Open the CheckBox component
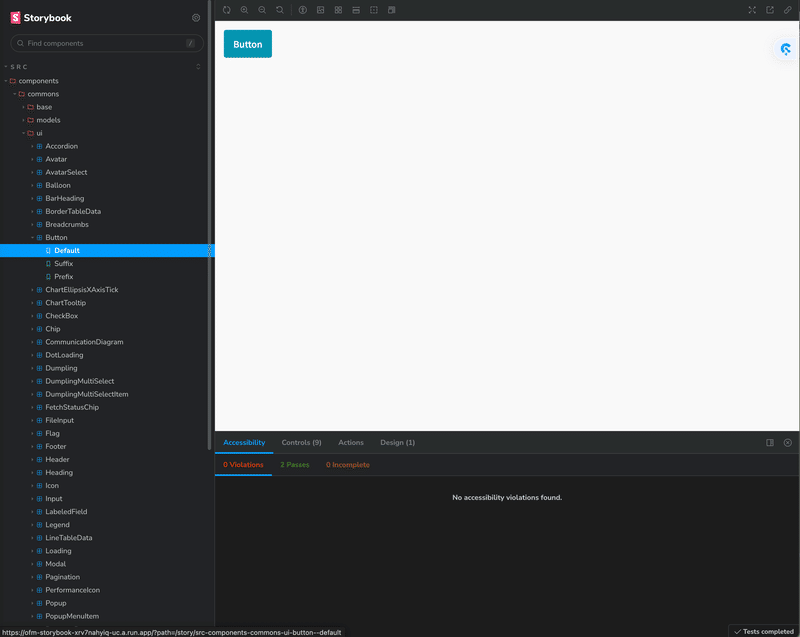 (62, 316)
